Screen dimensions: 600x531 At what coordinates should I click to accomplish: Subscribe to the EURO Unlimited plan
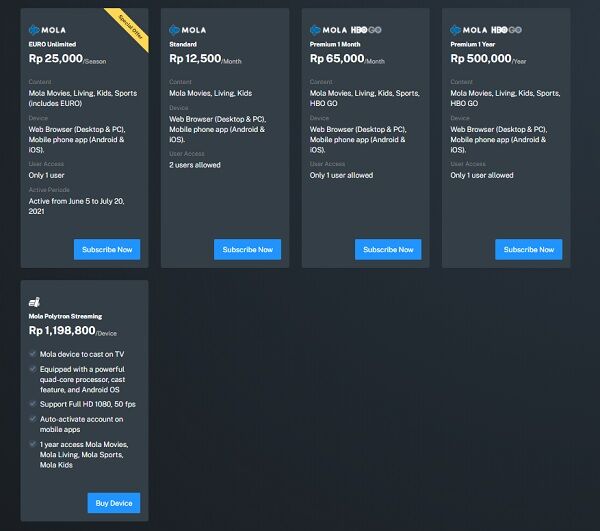(x=107, y=249)
